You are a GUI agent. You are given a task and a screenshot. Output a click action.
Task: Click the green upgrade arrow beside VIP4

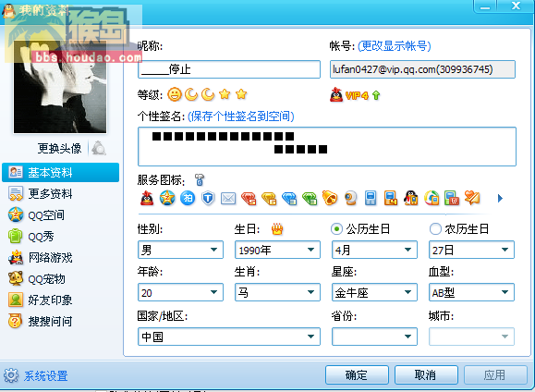376,95
